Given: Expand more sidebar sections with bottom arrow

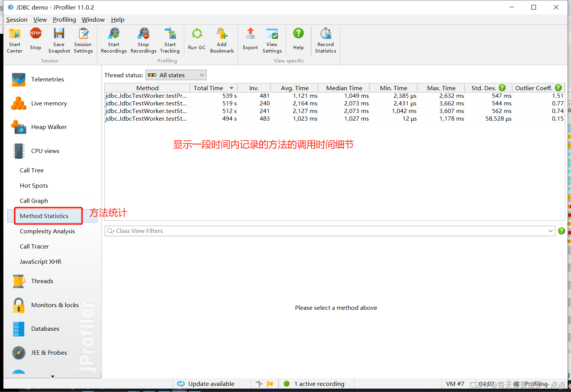Looking at the screenshot, I should click(53, 376).
